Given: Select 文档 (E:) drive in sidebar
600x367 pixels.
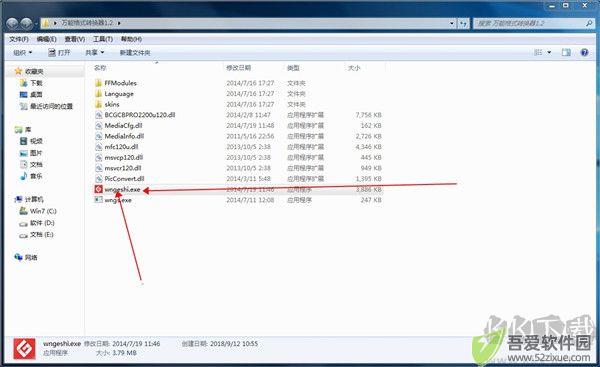Looking at the screenshot, I should [42, 235].
